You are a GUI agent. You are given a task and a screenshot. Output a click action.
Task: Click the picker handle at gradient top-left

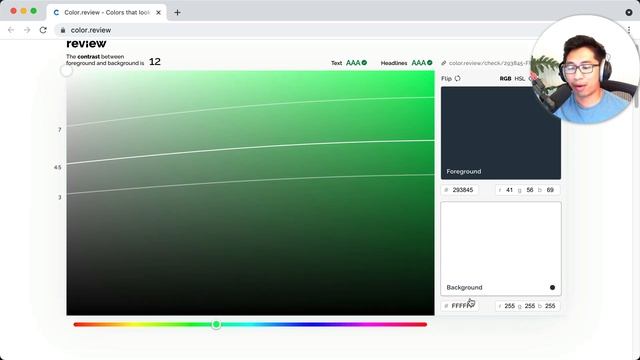coord(67,71)
